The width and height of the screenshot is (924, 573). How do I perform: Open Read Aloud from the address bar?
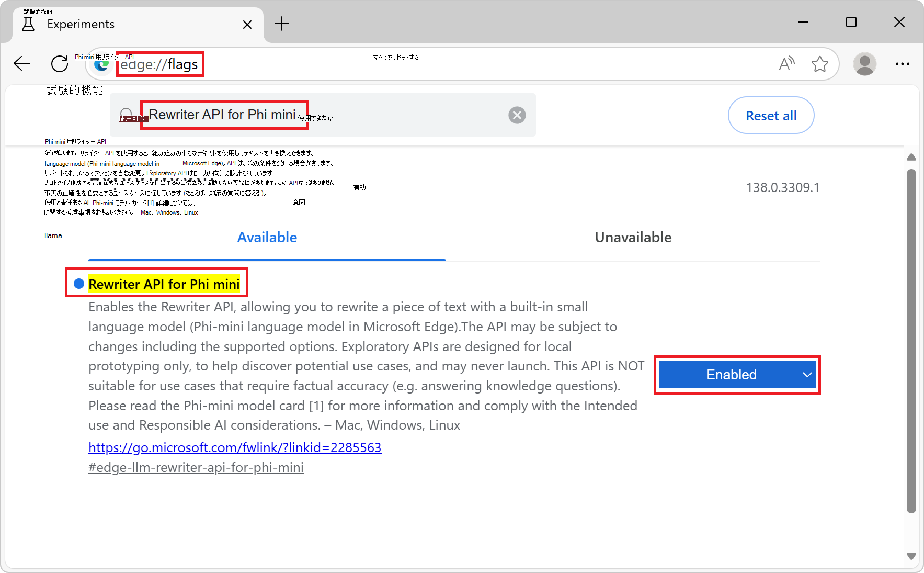click(786, 64)
